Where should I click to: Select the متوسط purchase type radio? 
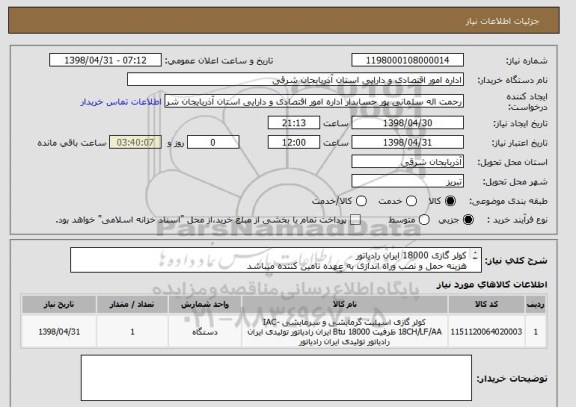[424, 220]
